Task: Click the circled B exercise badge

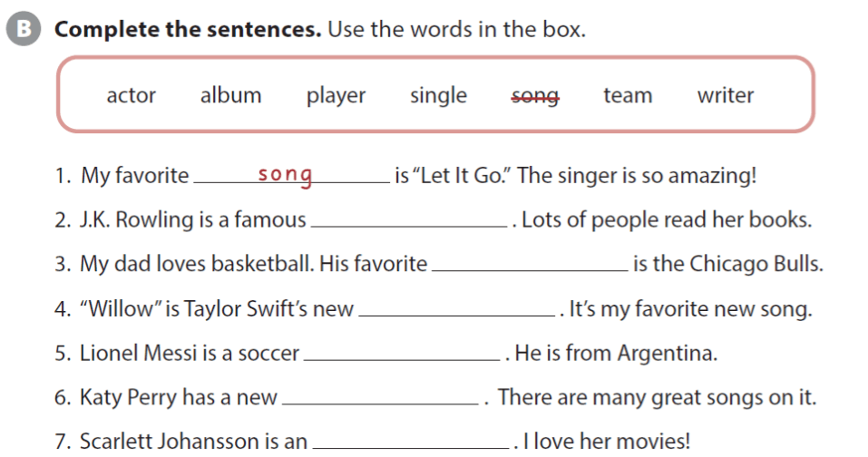Action: (x=24, y=29)
